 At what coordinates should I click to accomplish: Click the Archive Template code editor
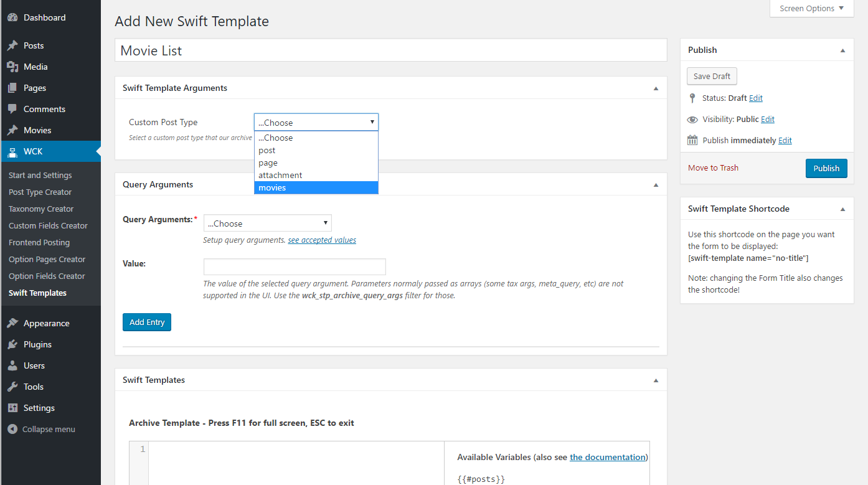click(x=296, y=463)
